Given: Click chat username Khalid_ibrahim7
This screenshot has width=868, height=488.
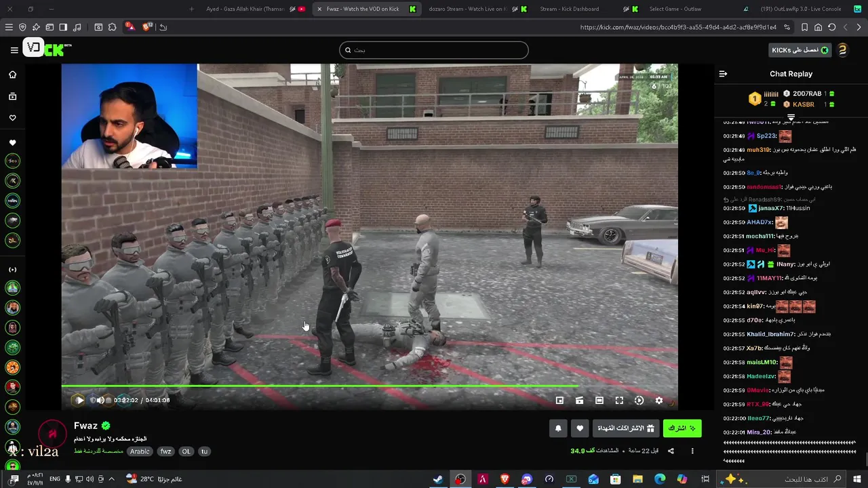Looking at the screenshot, I should point(770,334).
